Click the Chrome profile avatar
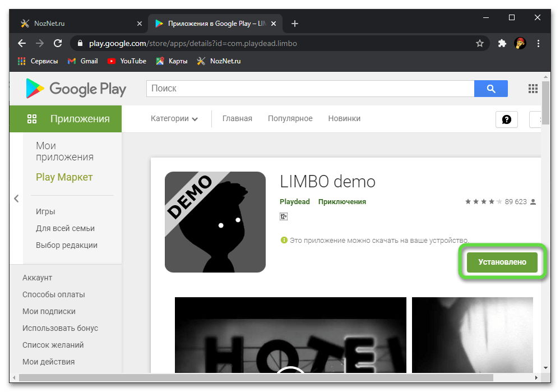 point(520,43)
